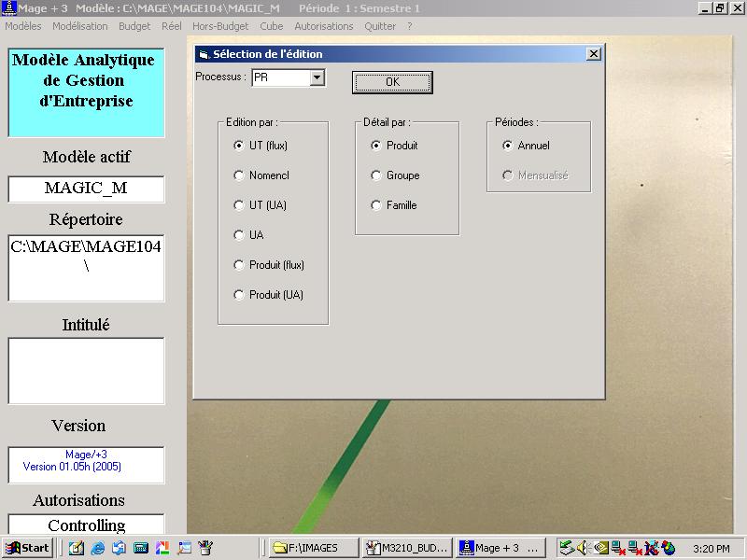
Task: Choose detail by Groupe
Action: [395, 175]
